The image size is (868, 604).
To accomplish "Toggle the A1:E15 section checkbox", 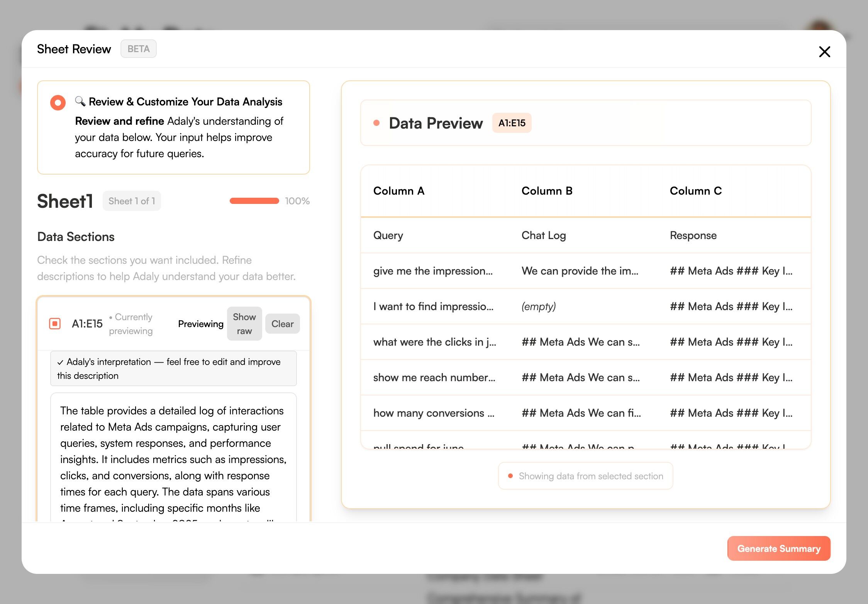I will pos(55,324).
